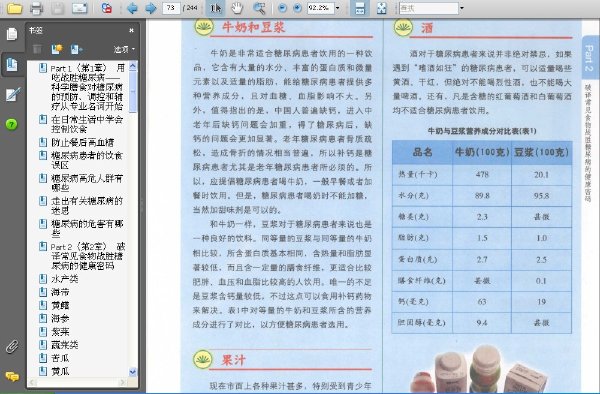
Task: Open bookmark 苦瓜
Action: point(60,358)
